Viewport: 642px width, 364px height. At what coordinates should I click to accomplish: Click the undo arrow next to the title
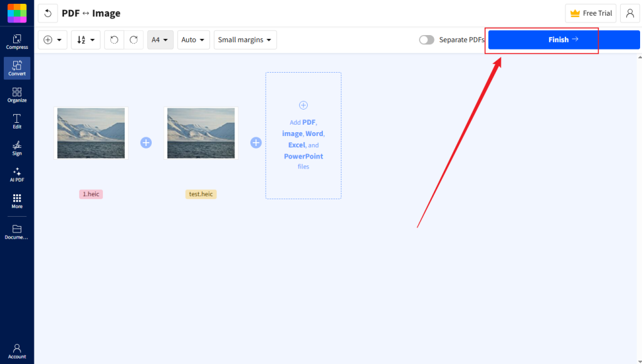click(x=48, y=13)
